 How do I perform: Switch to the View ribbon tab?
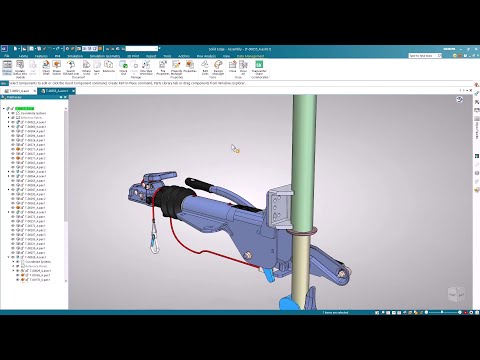click(226, 56)
